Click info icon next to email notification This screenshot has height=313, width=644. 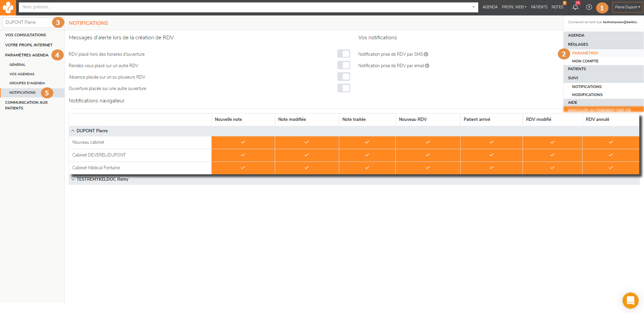click(427, 66)
